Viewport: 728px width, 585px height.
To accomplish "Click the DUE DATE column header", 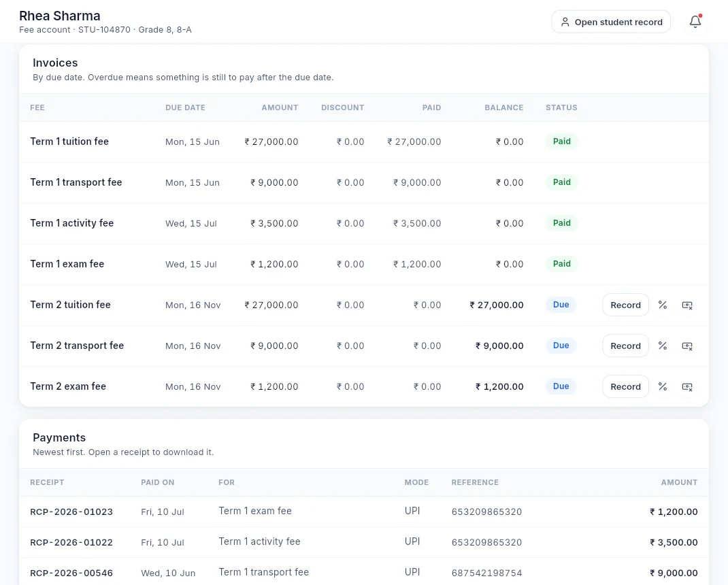I will (x=185, y=107).
